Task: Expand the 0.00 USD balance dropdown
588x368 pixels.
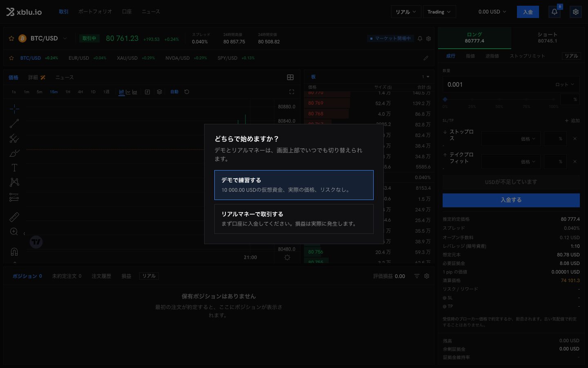Action: coord(492,12)
